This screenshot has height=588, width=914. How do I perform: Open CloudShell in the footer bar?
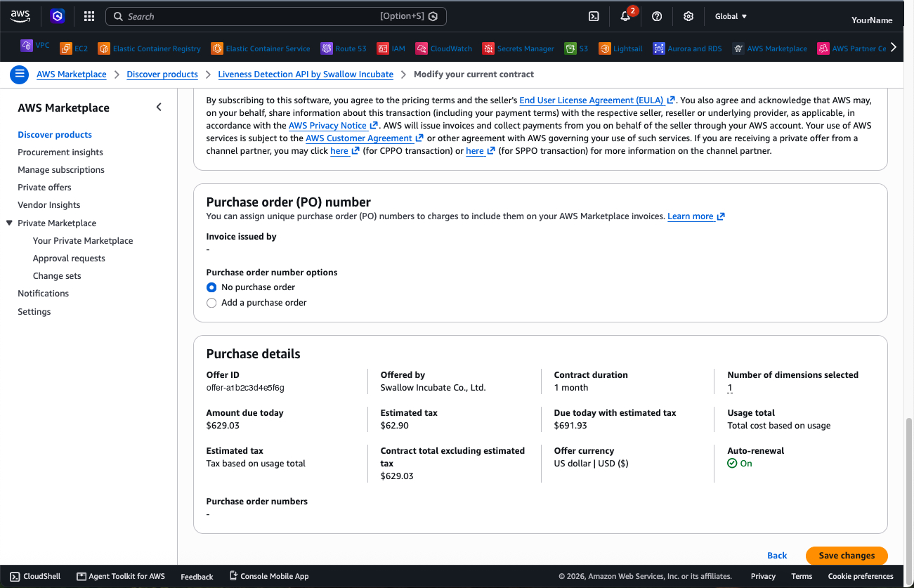tap(36, 576)
